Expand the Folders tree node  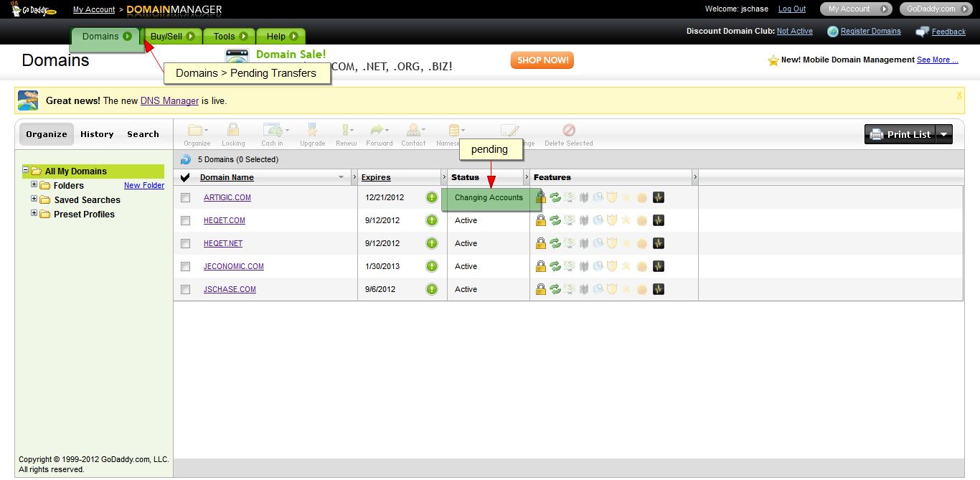coord(34,184)
